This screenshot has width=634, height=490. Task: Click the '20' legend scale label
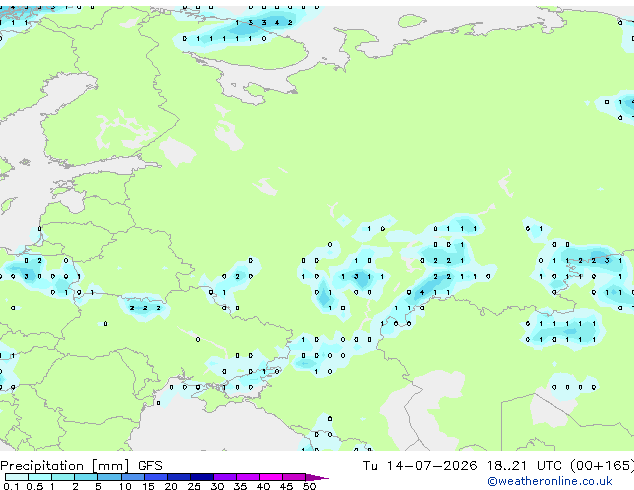[x=171, y=486]
